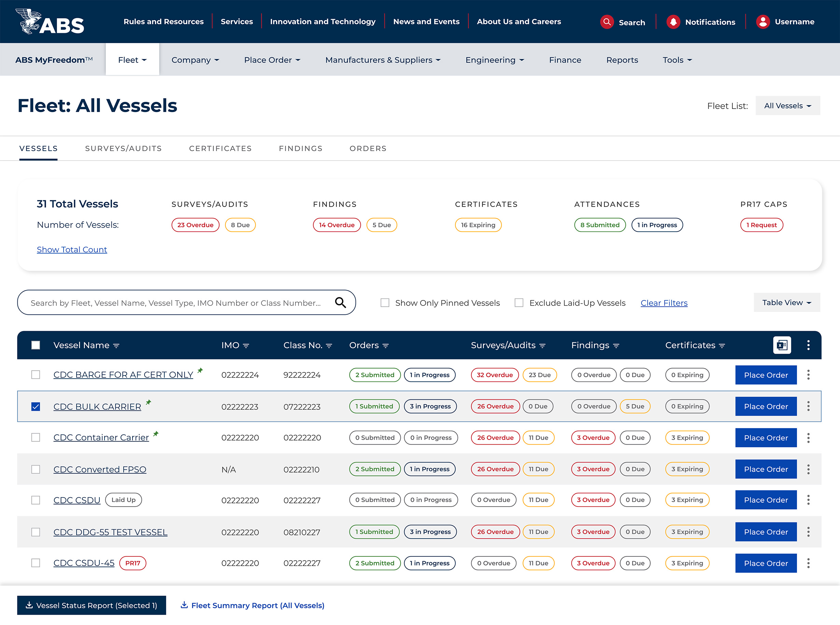This screenshot has height=625, width=840.
Task: Click the Certificates column filter icon
Action: (722, 346)
